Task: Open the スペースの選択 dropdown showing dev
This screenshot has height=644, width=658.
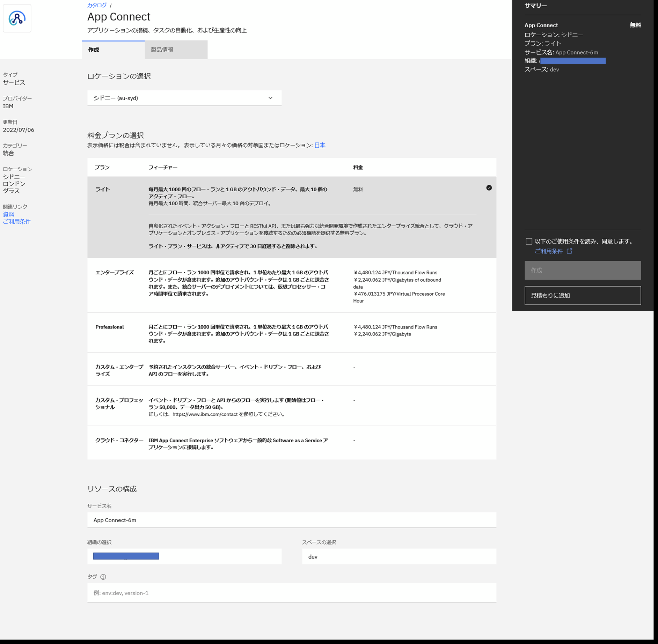Action: click(x=399, y=556)
